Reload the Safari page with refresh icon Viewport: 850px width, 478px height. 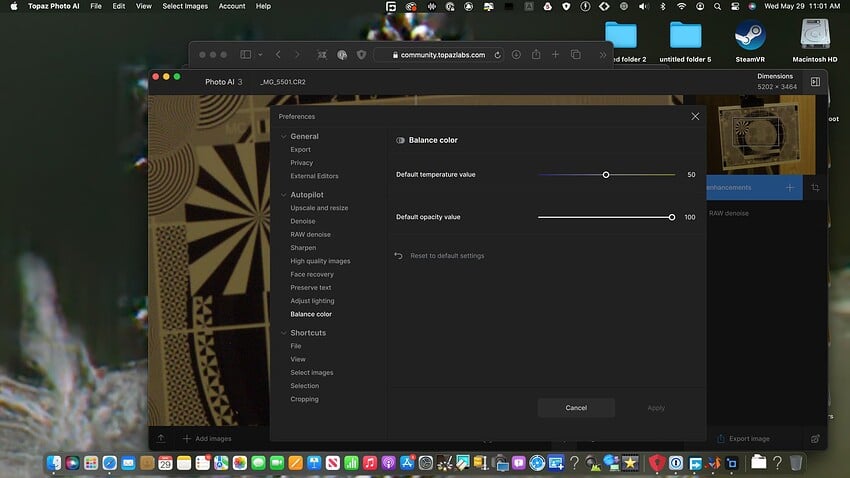click(x=497, y=55)
